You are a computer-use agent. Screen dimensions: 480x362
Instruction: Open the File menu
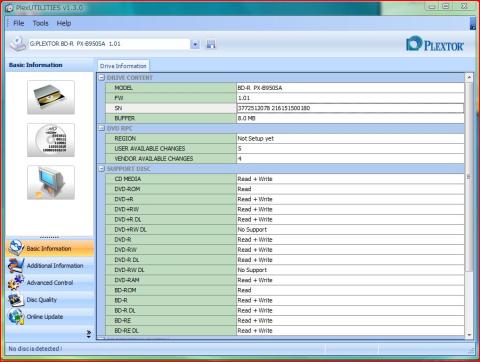18,23
